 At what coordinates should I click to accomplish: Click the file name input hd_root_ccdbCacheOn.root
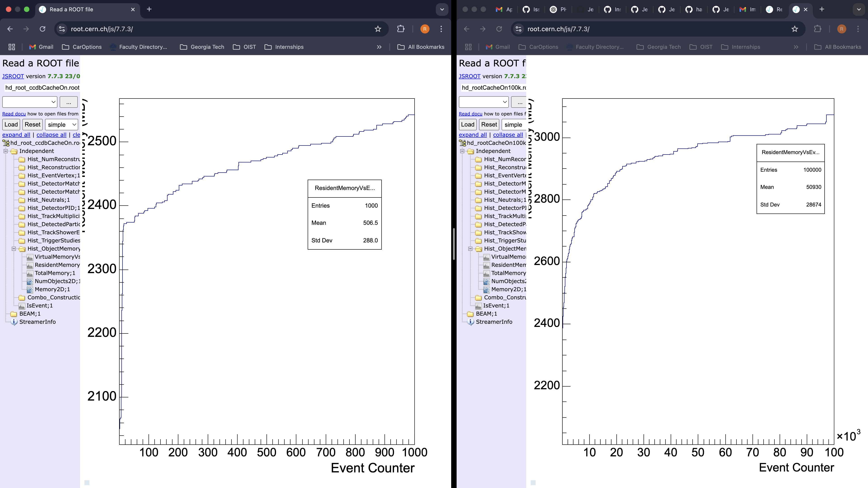[42, 88]
